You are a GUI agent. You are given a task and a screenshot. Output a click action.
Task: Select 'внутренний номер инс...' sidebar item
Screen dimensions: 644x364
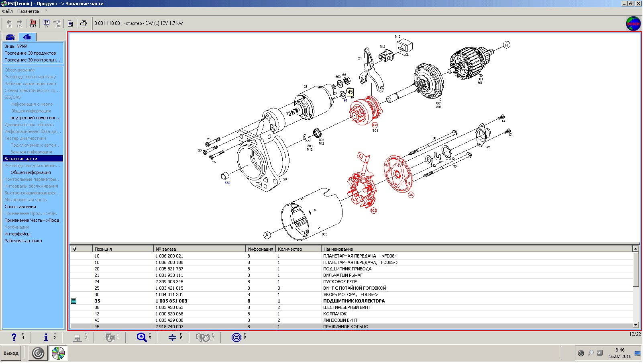tap(36, 118)
